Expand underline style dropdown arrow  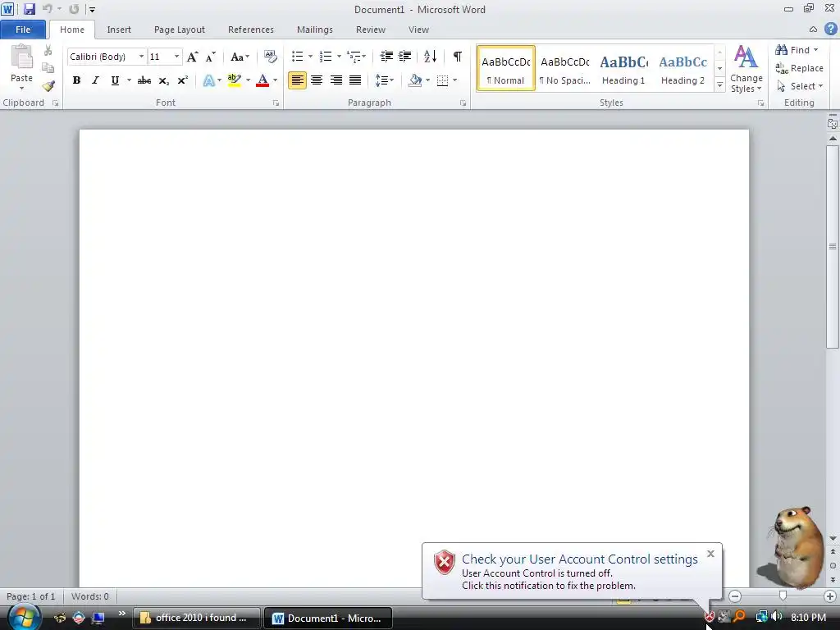click(x=129, y=80)
